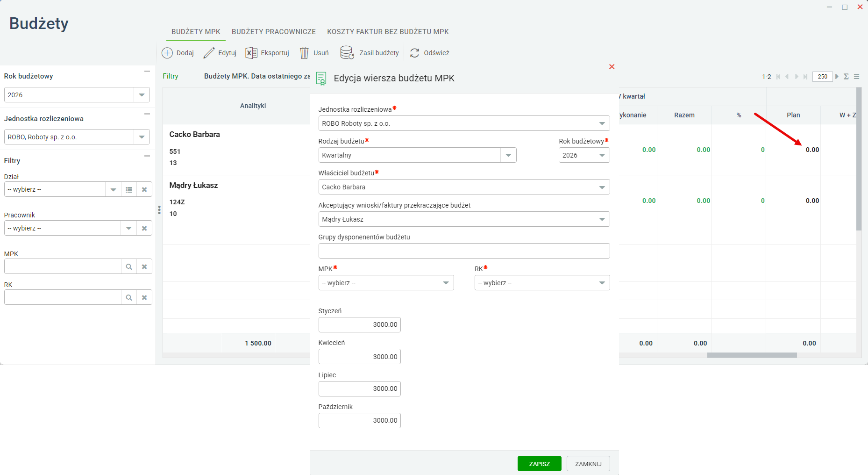
Task: Click the Eksportuj Excel icon
Action: [x=251, y=53]
